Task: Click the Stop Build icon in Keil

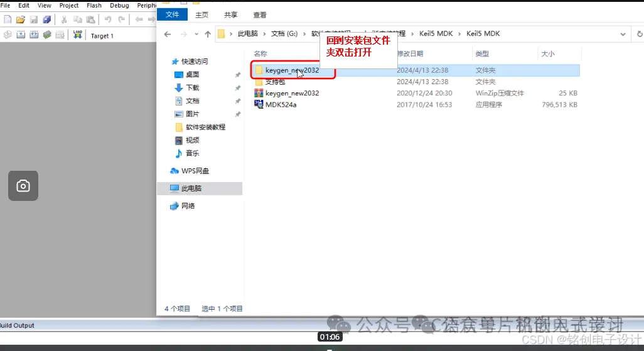Action: (x=60, y=35)
